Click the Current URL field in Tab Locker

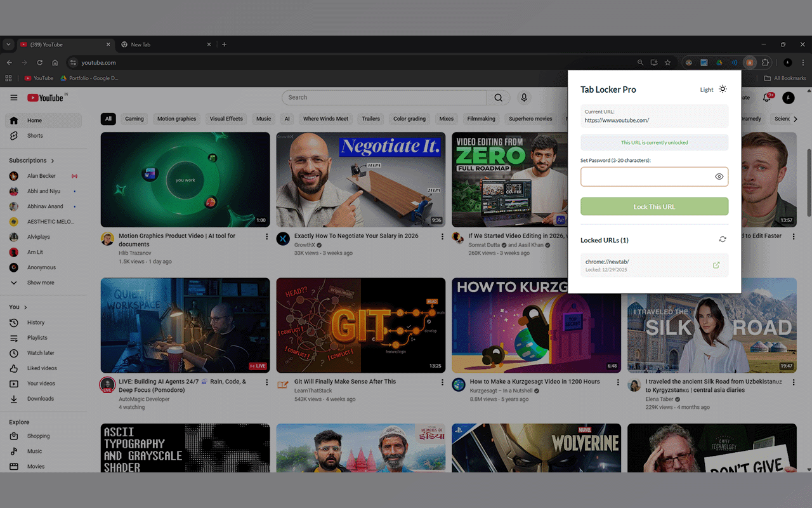tap(654, 116)
